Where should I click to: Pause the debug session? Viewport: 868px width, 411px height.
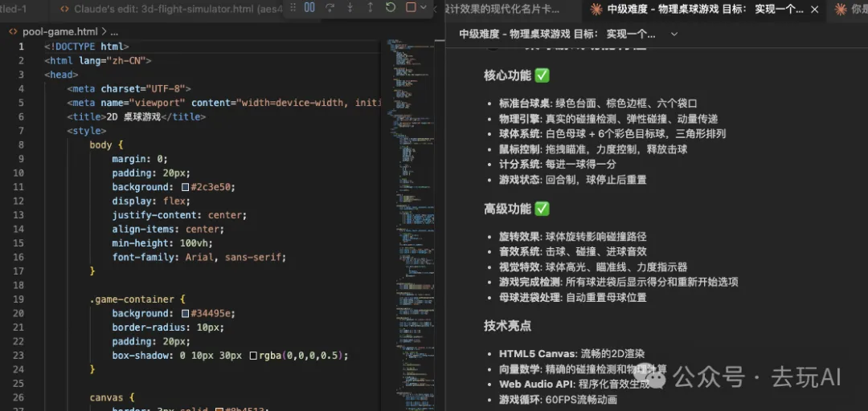(310, 8)
